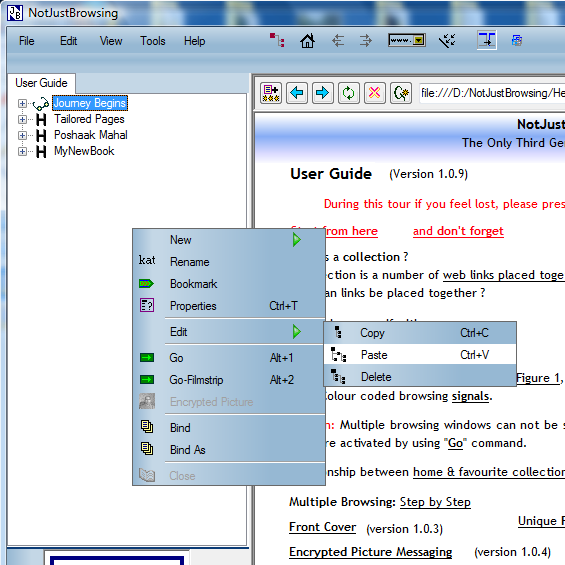Viewport: 565px width, 565px height.
Task: Click the orange X stop loading icon
Action: (x=374, y=93)
